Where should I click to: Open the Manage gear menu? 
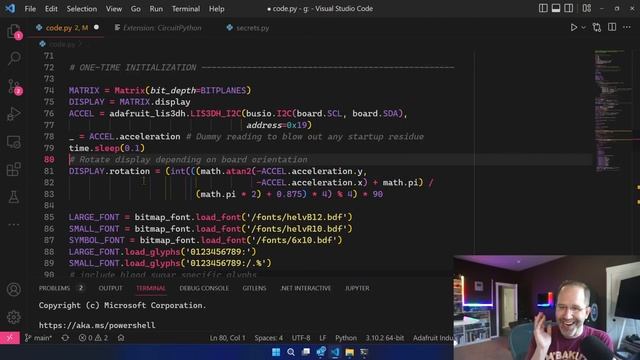[14, 317]
